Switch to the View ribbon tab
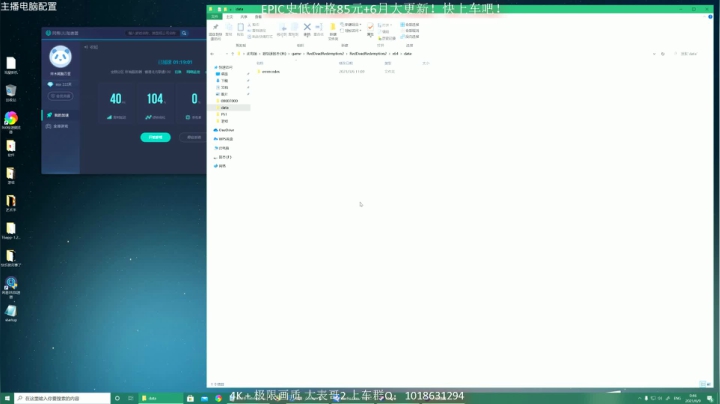The image size is (720, 404). pyautogui.click(x=258, y=17)
